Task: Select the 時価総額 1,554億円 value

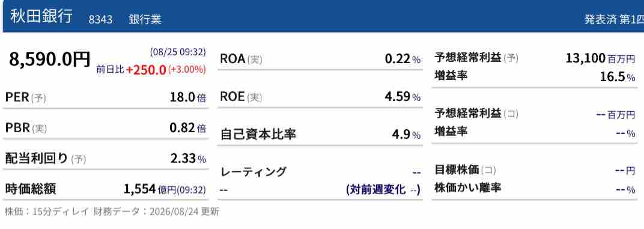Action: coord(165,189)
